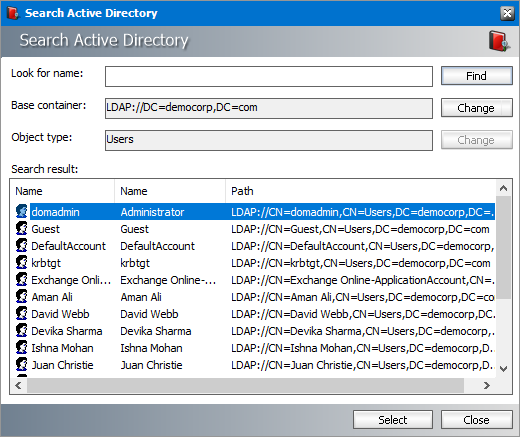Focus the Look for name field
520x437 pixels.
coord(269,76)
